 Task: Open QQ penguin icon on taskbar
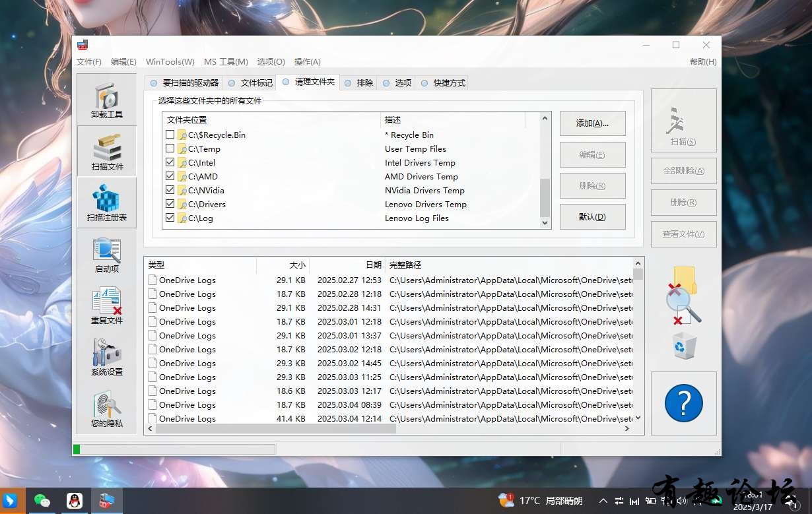[75, 501]
